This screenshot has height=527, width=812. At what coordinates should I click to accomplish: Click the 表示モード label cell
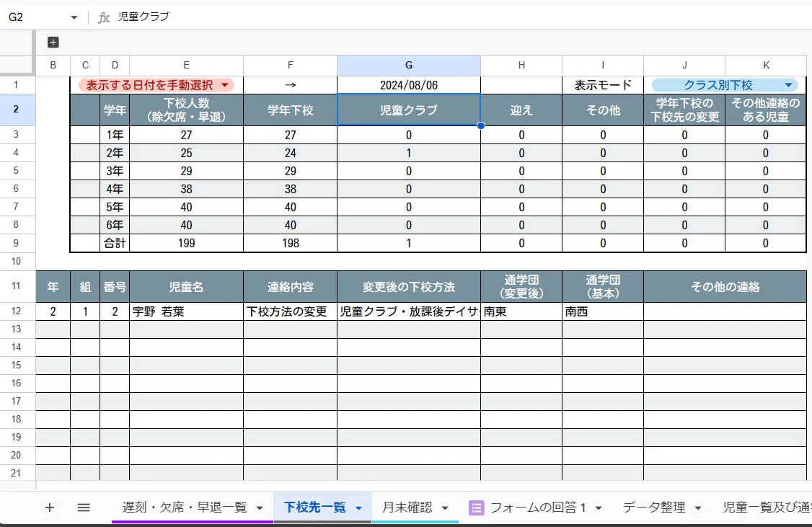pyautogui.click(x=603, y=85)
